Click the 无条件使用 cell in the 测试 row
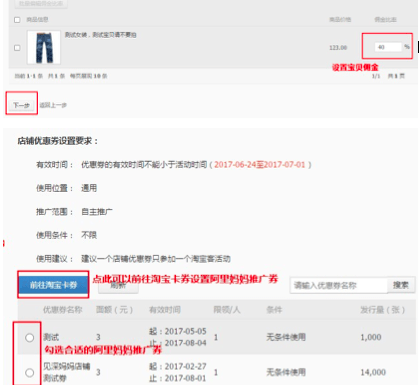 click(x=286, y=337)
